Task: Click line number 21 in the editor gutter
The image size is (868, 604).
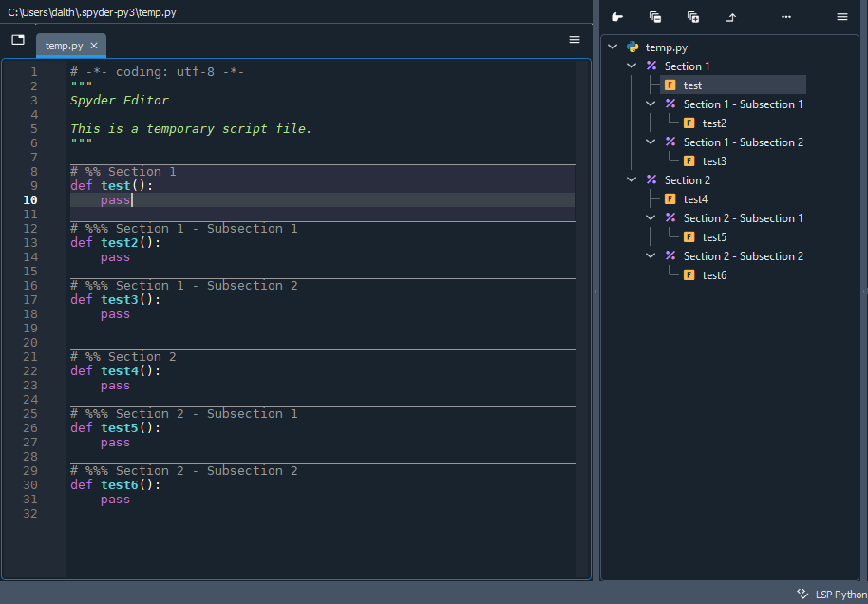Action: click(29, 356)
